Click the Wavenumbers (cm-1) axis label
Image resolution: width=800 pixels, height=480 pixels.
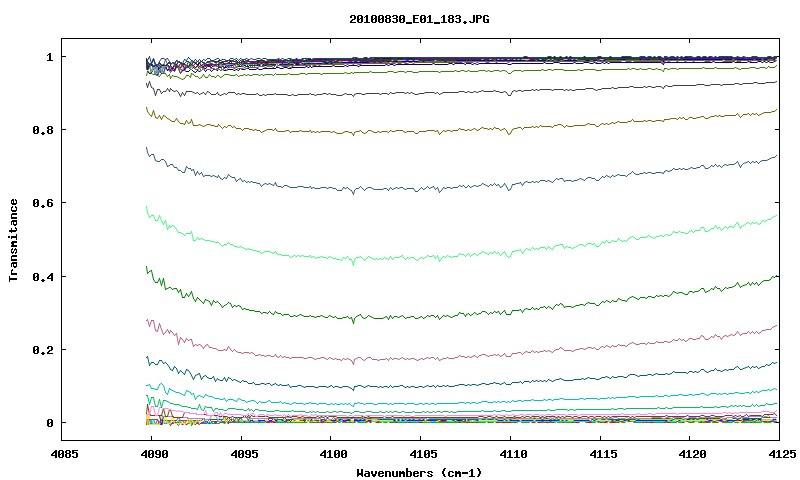click(419, 473)
